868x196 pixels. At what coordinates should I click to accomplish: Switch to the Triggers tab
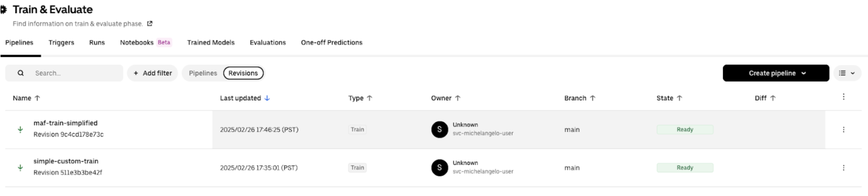[61, 43]
